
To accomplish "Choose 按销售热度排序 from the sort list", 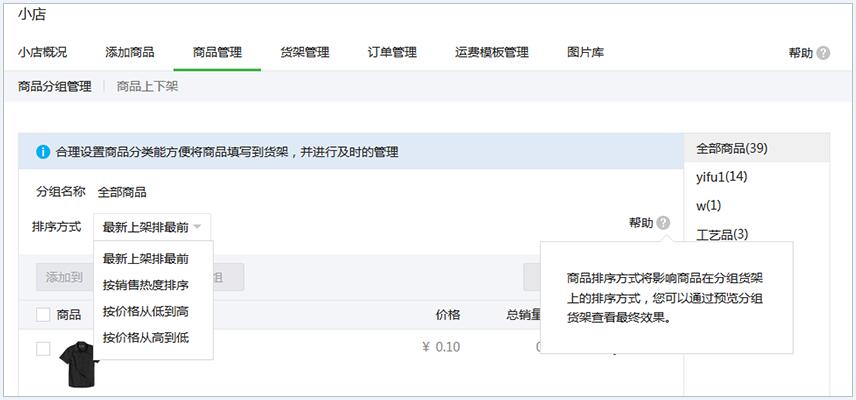I will click(x=145, y=285).
